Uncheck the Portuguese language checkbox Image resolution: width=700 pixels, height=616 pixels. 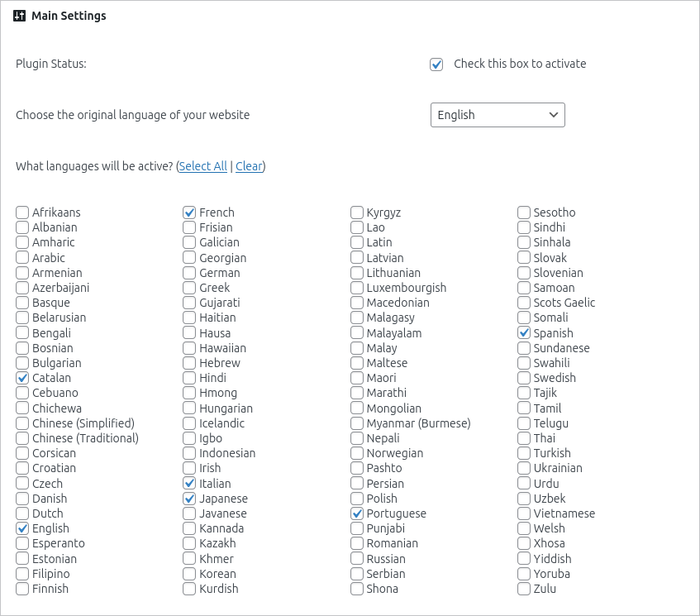(356, 513)
